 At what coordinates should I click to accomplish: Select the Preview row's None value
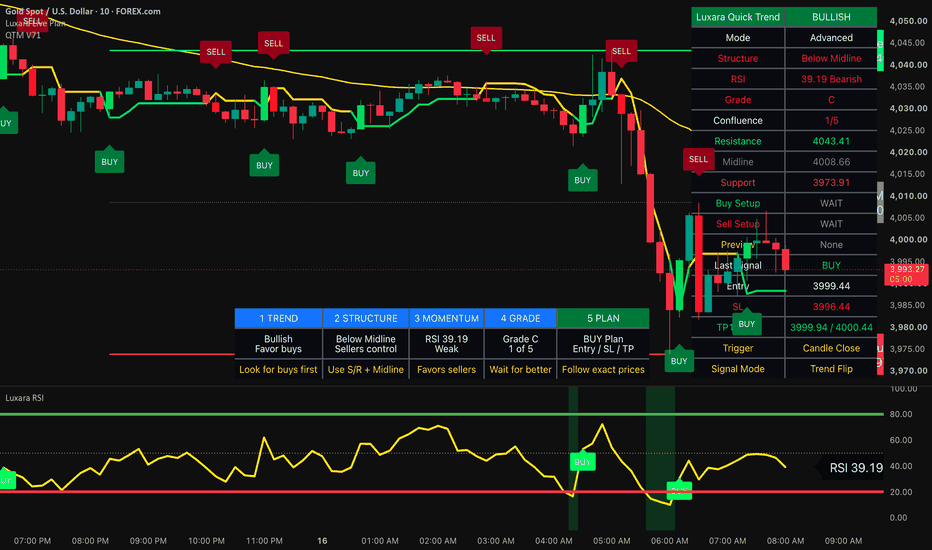pos(831,244)
